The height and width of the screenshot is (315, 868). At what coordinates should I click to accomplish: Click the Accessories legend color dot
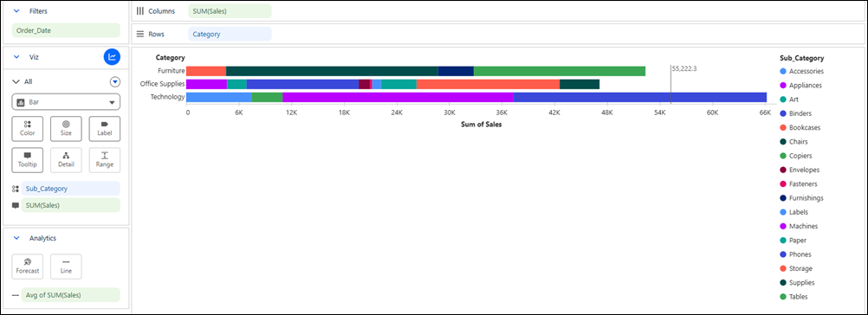[x=782, y=71]
